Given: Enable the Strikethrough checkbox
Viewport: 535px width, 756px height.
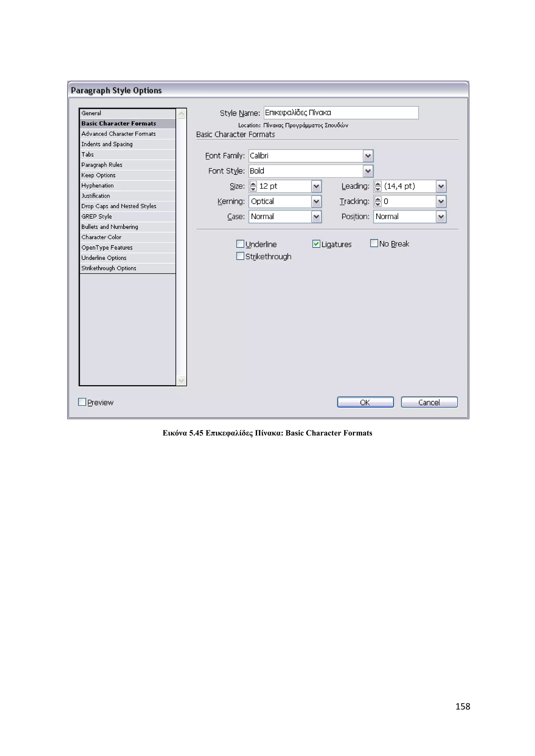Looking at the screenshot, I should tap(240, 256).
